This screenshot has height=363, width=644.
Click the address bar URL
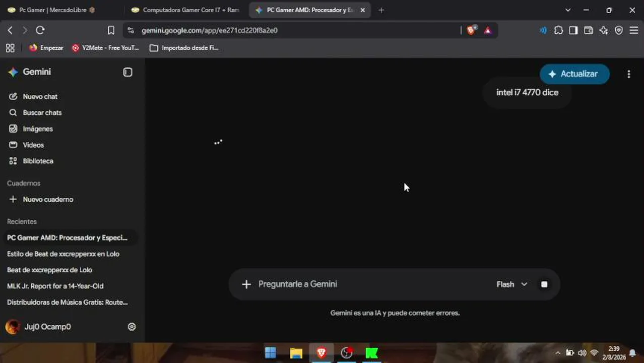click(x=210, y=31)
